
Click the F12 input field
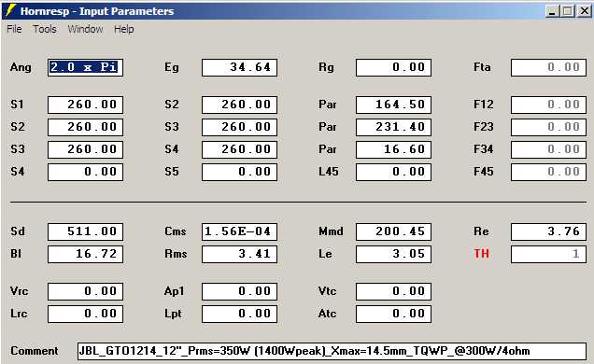[548, 105]
